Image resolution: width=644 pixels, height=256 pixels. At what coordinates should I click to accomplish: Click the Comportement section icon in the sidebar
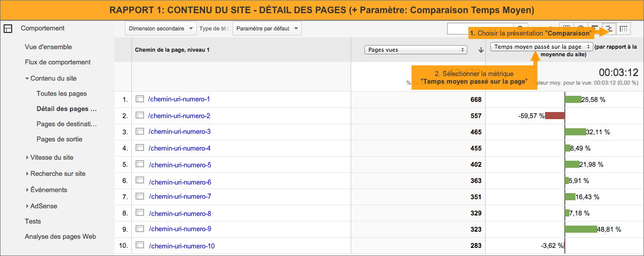pos(8,29)
